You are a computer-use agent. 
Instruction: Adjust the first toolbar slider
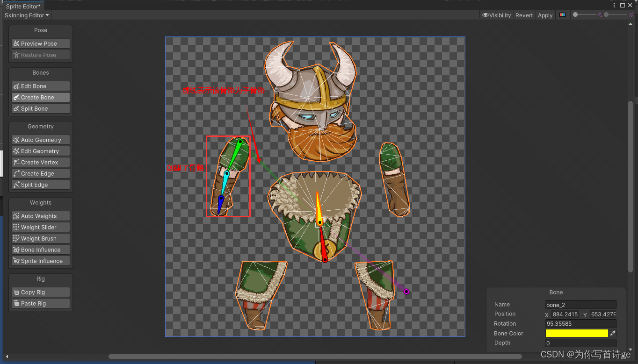tap(585, 15)
